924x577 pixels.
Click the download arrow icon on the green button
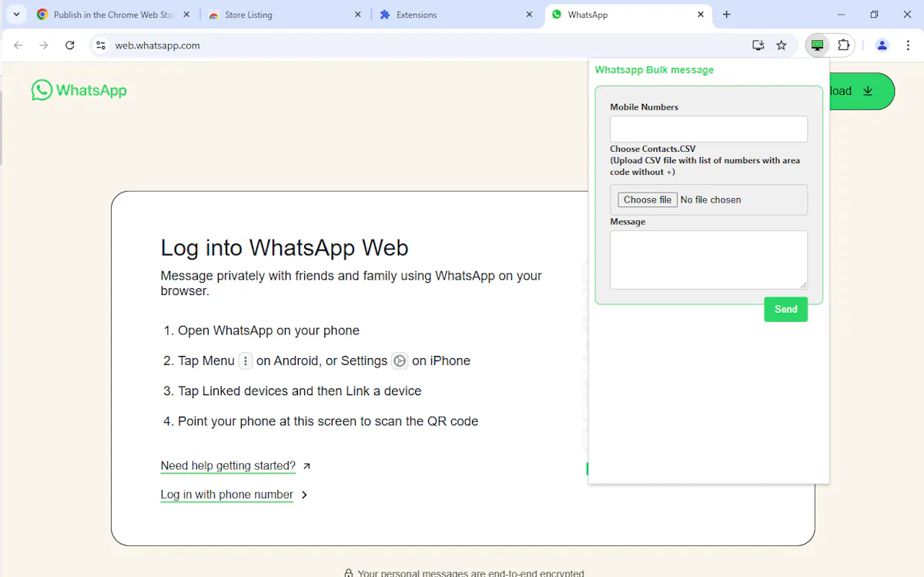pos(868,91)
